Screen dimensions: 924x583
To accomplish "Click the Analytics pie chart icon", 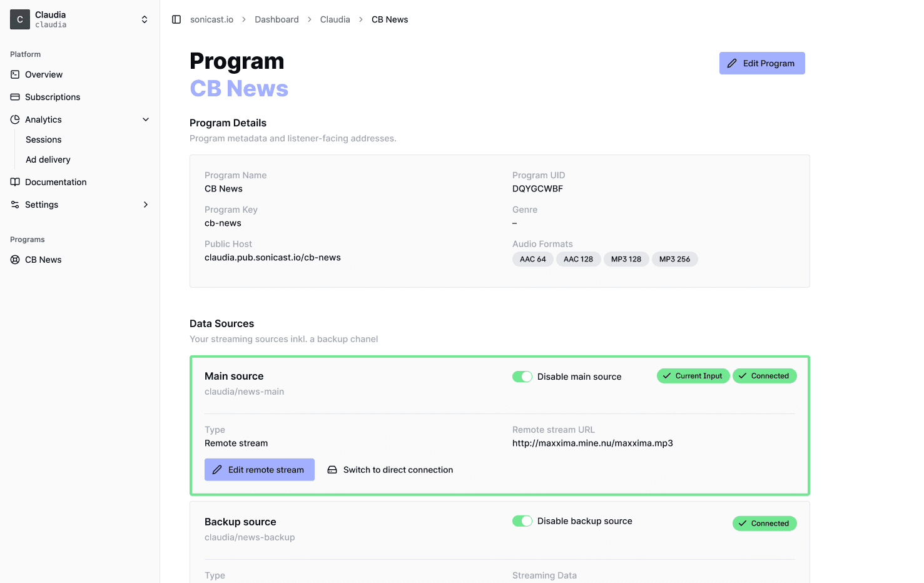I will pyautogui.click(x=15, y=119).
